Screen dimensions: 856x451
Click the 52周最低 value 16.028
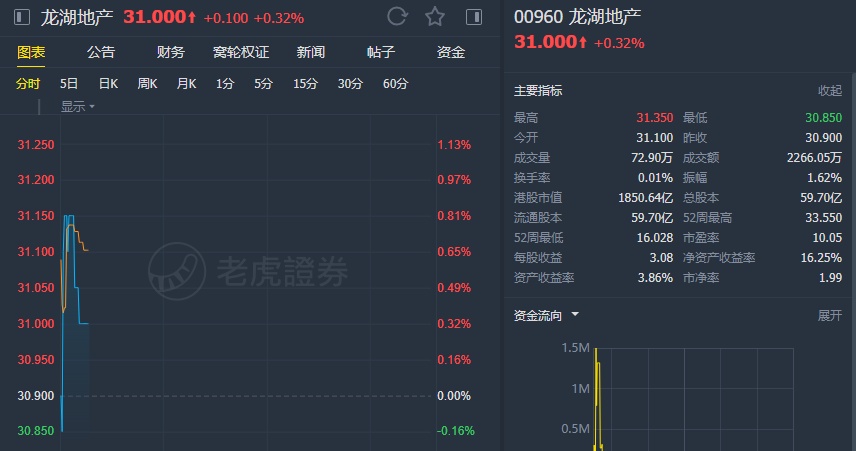coord(655,238)
